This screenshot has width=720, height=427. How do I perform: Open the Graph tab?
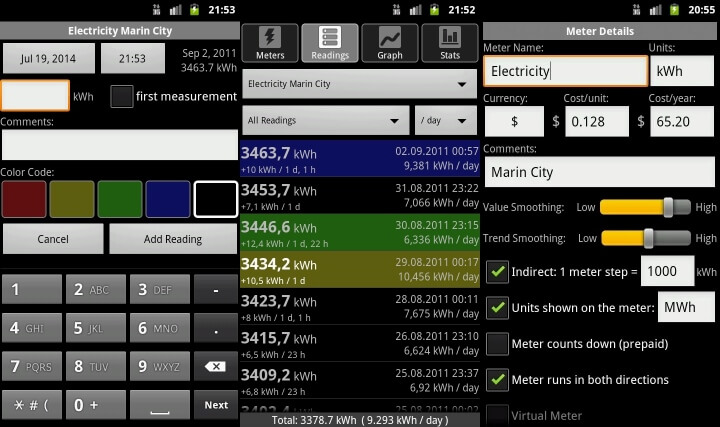point(390,43)
